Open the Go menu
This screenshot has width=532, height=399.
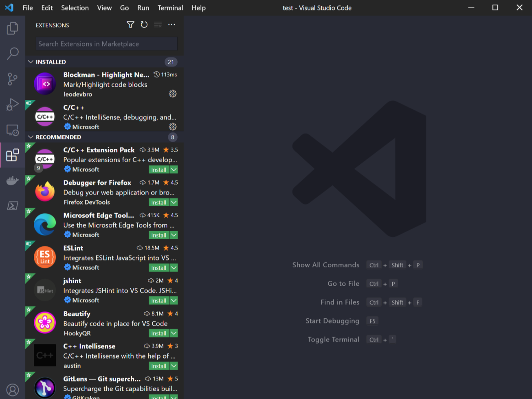(x=124, y=8)
